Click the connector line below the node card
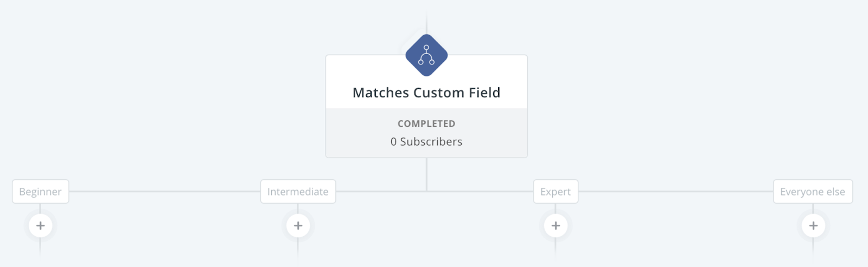The width and height of the screenshot is (868, 267). pyautogui.click(x=426, y=174)
